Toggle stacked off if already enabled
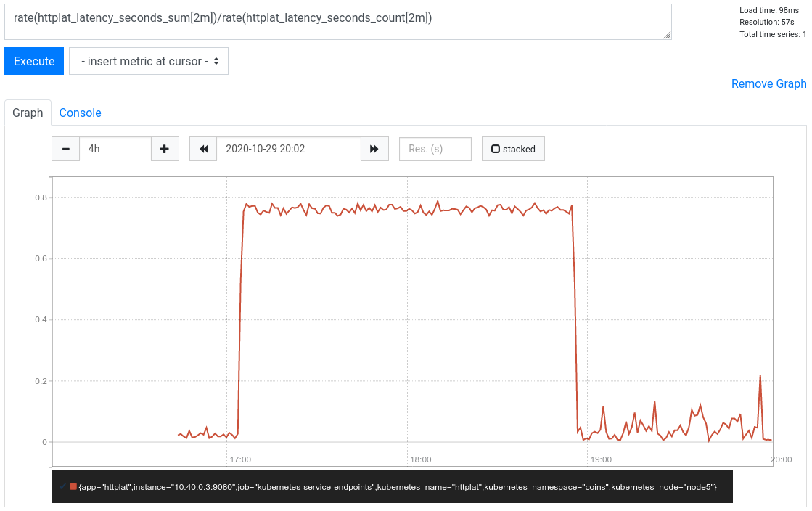Image resolution: width=812 pixels, height=511 pixels. tap(513, 149)
